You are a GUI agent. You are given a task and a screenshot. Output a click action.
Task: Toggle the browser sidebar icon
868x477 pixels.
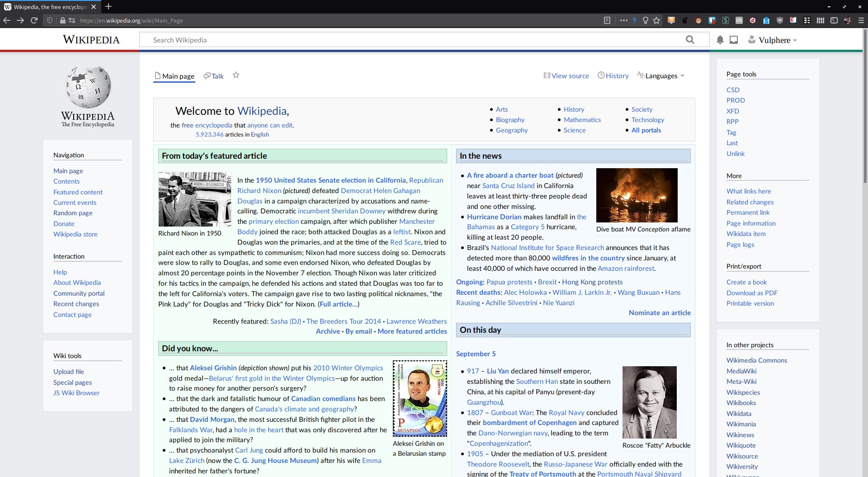tap(834, 20)
